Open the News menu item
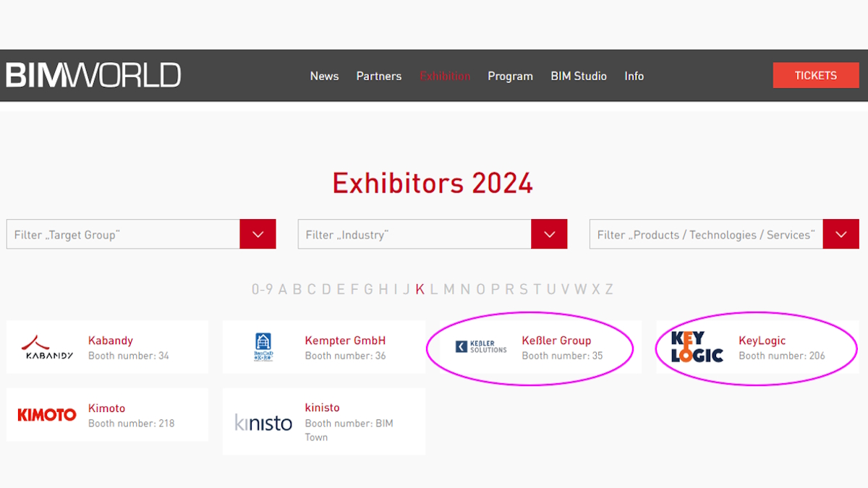Image resolution: width=868 pixels, height=488 pixels. click(x=324, y=76)
